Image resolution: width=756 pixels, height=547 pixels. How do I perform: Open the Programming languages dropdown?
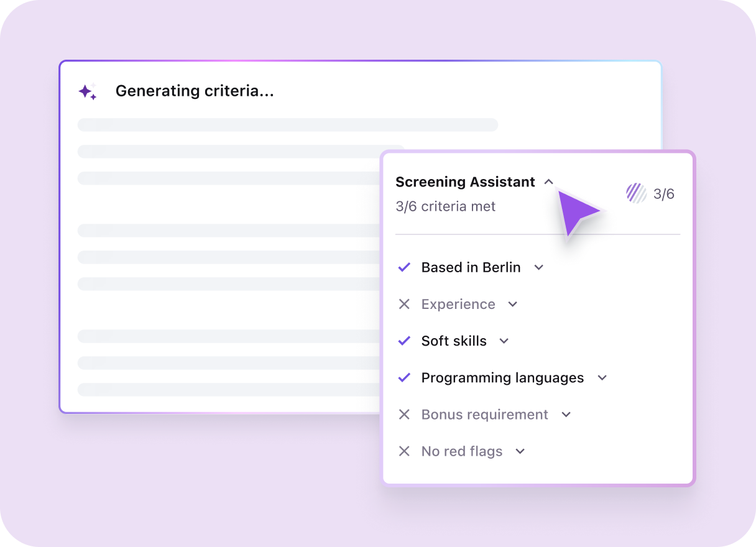click(x=602, y=377)
